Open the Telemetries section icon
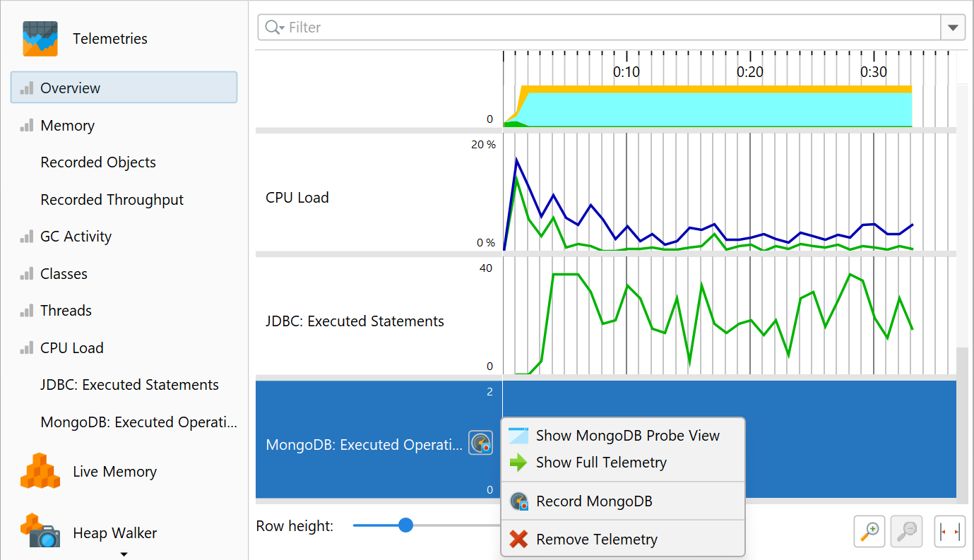This screenshot has height=560, width=974. click(x=40, y=39)
